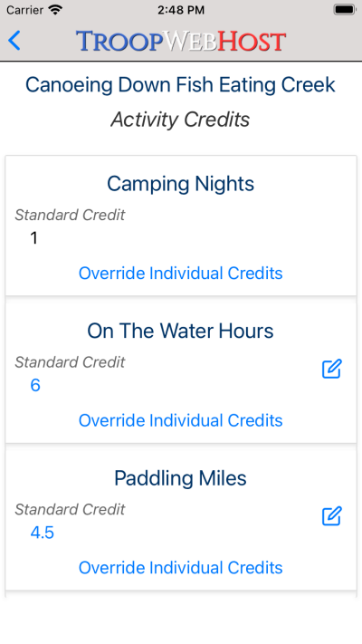Tap Standard Credit label under Paddling Miles
The width and height of the screenshot is (362, 644).
(70, 509)
